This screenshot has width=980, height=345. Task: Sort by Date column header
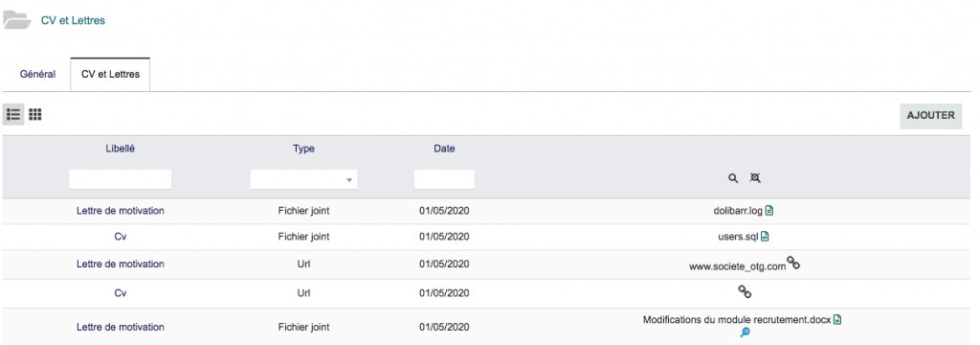[444, 149]
